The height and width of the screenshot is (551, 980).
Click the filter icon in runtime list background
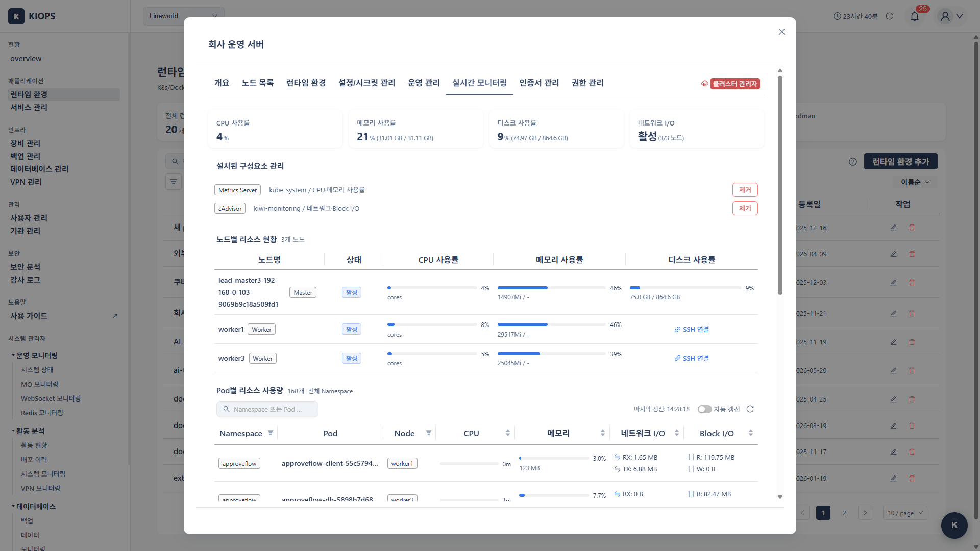point(174,182)
